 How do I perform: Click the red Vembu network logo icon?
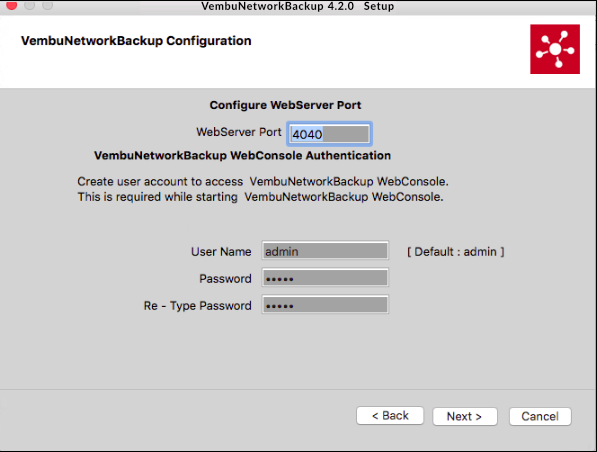coord(555,49)
